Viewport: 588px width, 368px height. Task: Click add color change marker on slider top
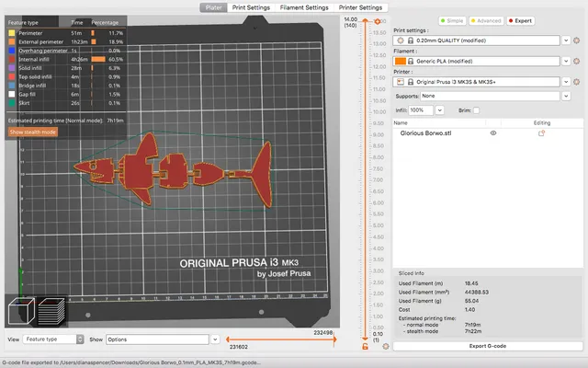pos(378,21)
